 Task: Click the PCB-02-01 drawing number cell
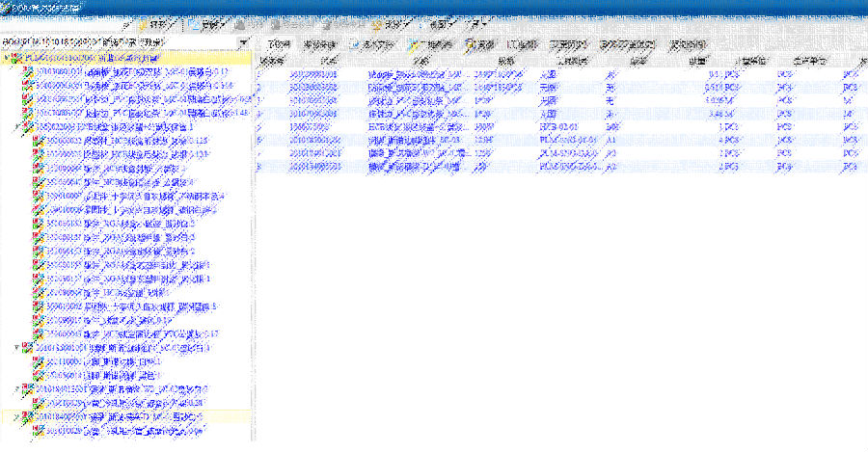pos(559,127)
